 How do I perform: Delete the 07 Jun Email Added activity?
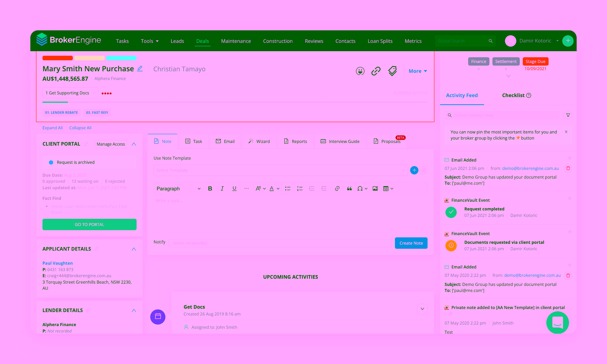point(568,168)
